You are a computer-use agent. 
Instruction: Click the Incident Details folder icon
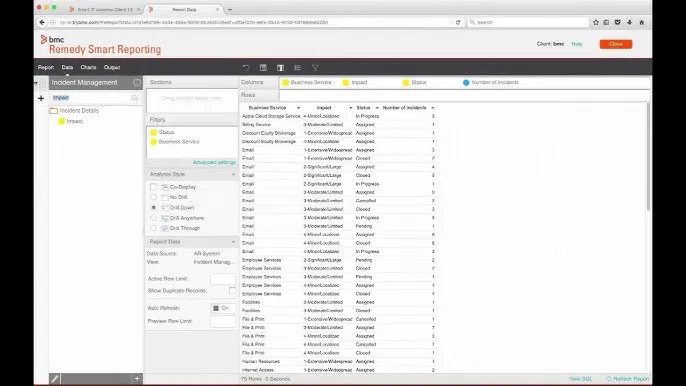click(53, 111)
